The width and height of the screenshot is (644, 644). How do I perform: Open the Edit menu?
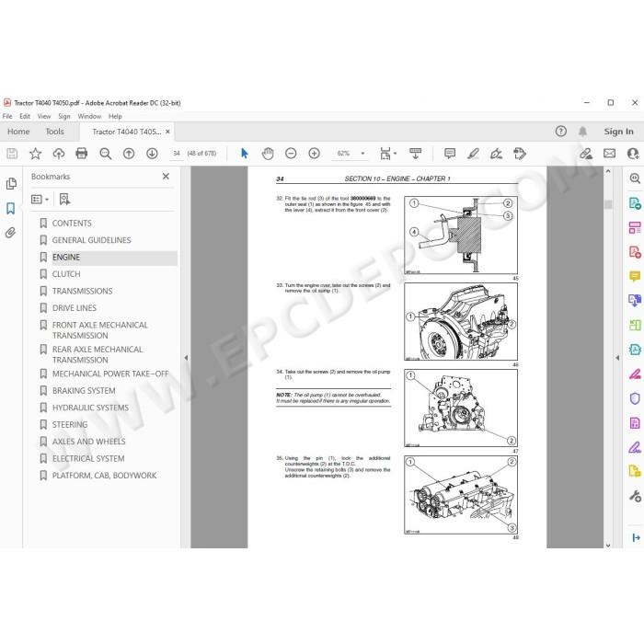pos(25,116)
